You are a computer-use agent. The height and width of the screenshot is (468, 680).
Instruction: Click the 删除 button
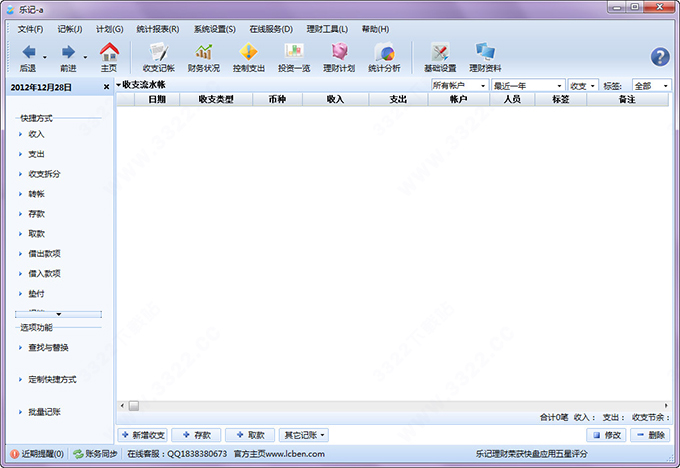point(650,435)
